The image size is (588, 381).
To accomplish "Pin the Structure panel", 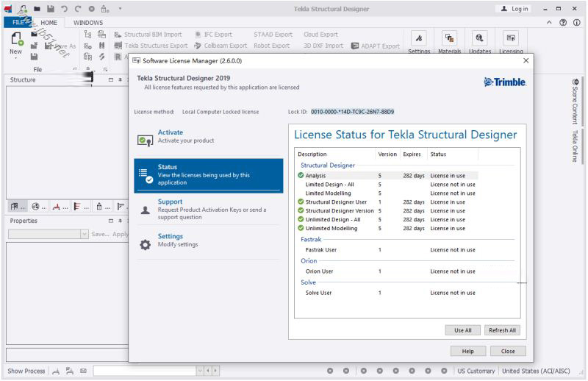I will [121, 80].
